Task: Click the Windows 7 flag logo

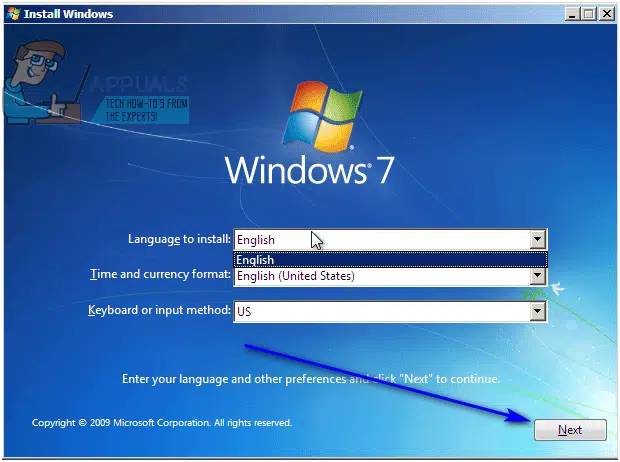Action: (323, 116)
